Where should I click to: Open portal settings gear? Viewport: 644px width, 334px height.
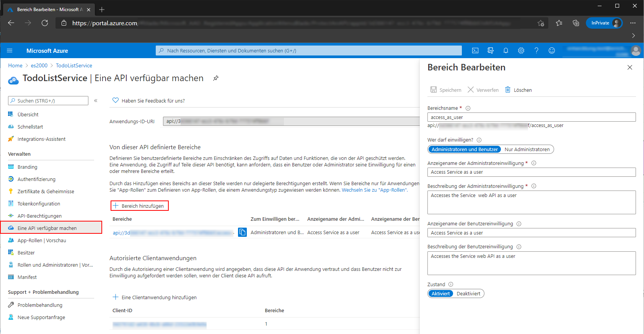[521, 51]
